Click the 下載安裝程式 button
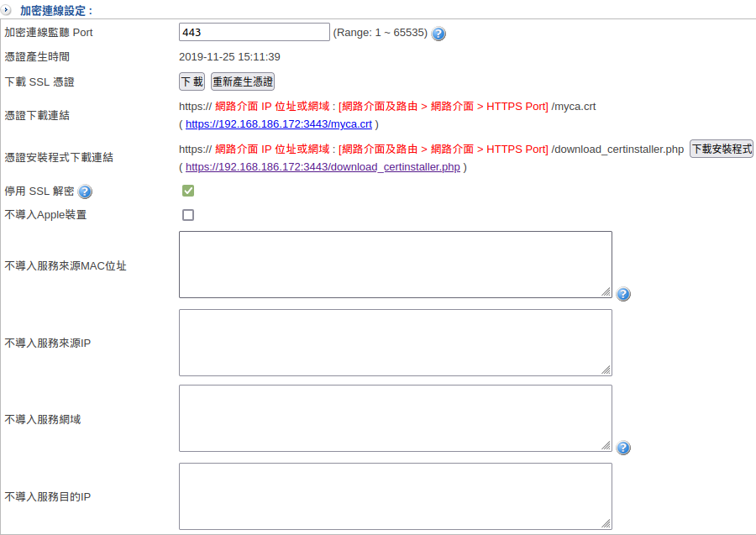 pyautogui.click(x=722, y=149)
